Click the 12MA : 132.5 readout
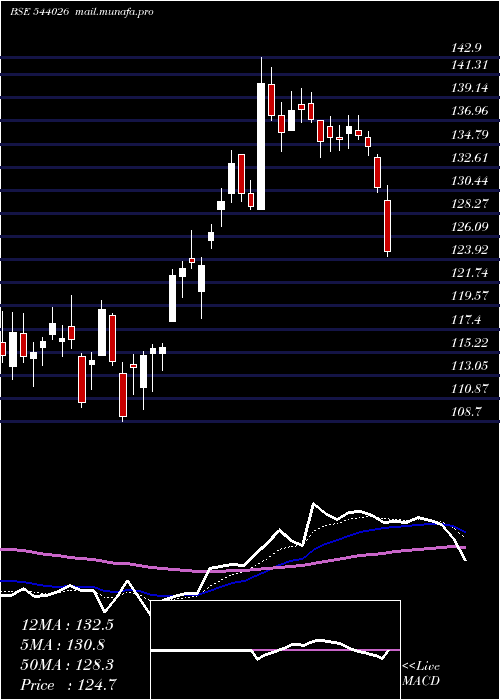The width and height of the screenshot is (500, 700). (x=67, y=625)
